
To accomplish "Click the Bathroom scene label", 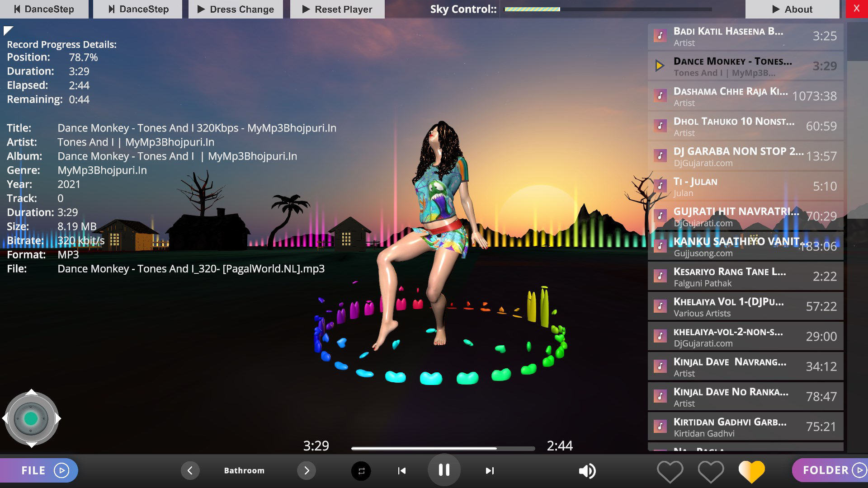I will point(244,470).
